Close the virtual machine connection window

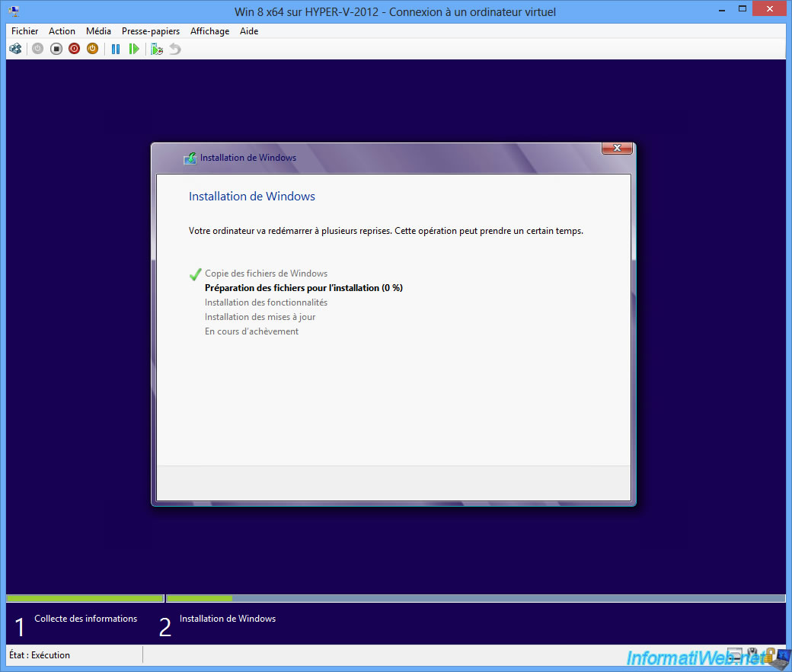tap(770, 9)
